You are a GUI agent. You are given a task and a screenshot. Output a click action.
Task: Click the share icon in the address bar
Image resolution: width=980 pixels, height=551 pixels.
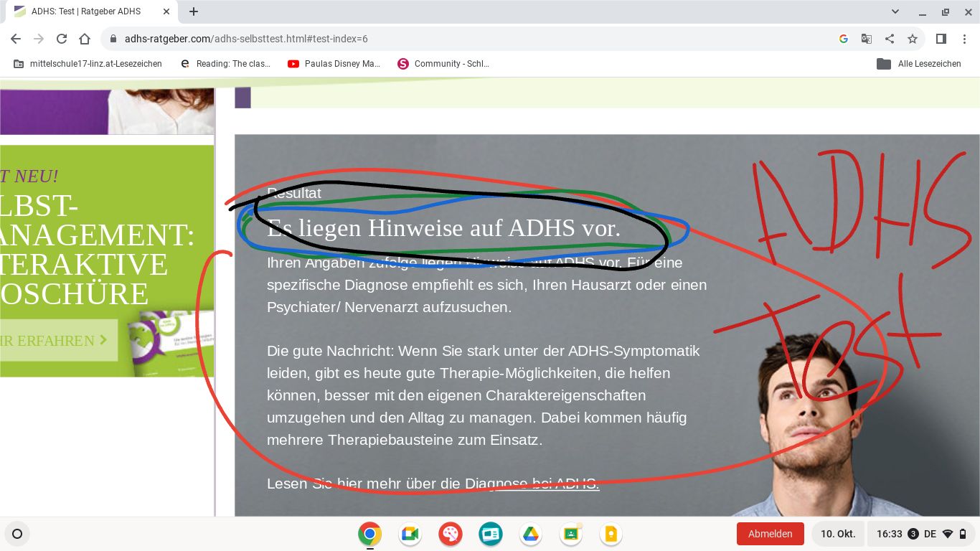pos(890,39)
